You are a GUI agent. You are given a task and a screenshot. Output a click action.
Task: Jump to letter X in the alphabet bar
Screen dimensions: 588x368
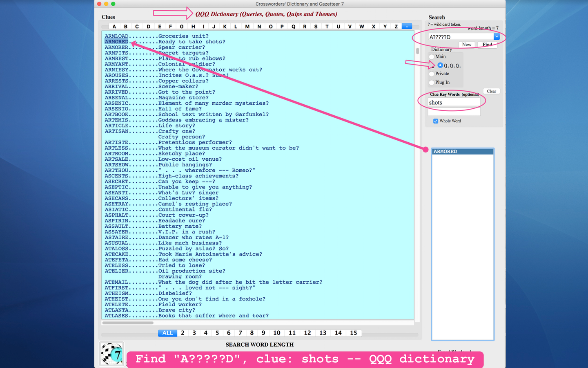pos(373,27)
